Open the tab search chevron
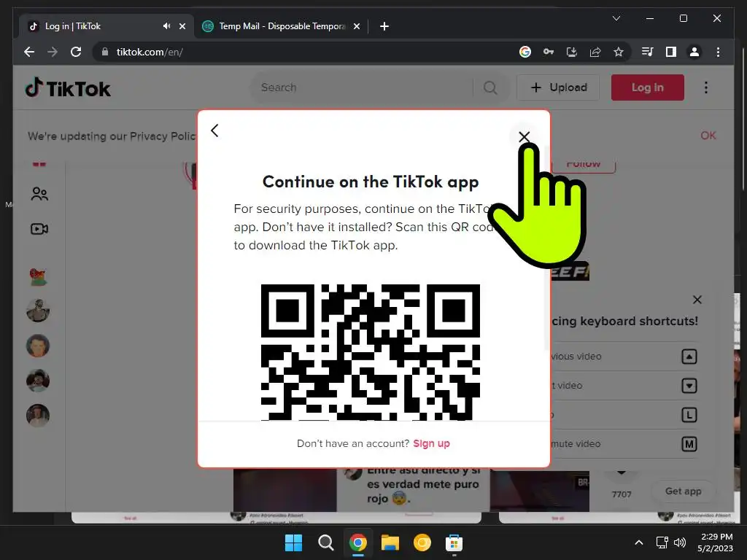 point(616,18)
